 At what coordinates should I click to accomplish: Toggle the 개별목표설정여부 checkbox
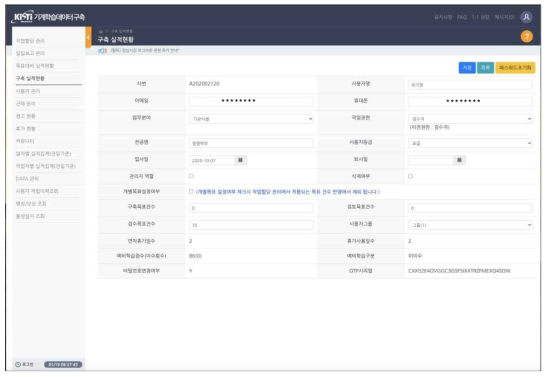tap(191, 192)
